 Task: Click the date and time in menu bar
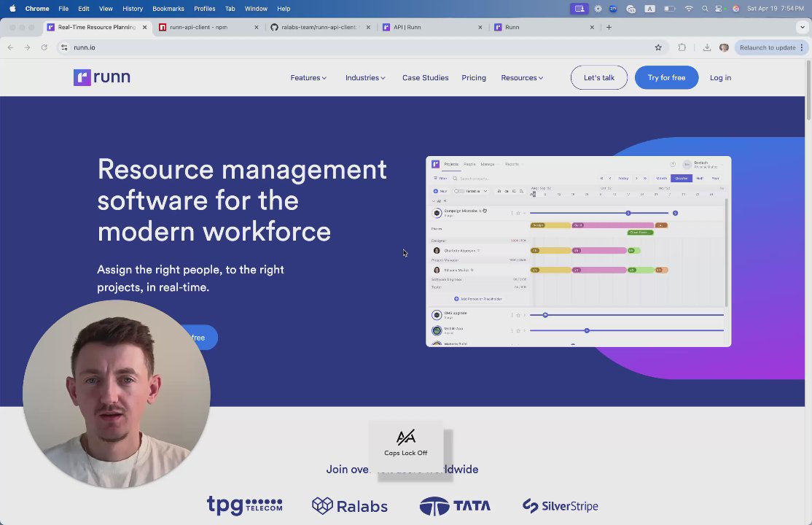776,8
